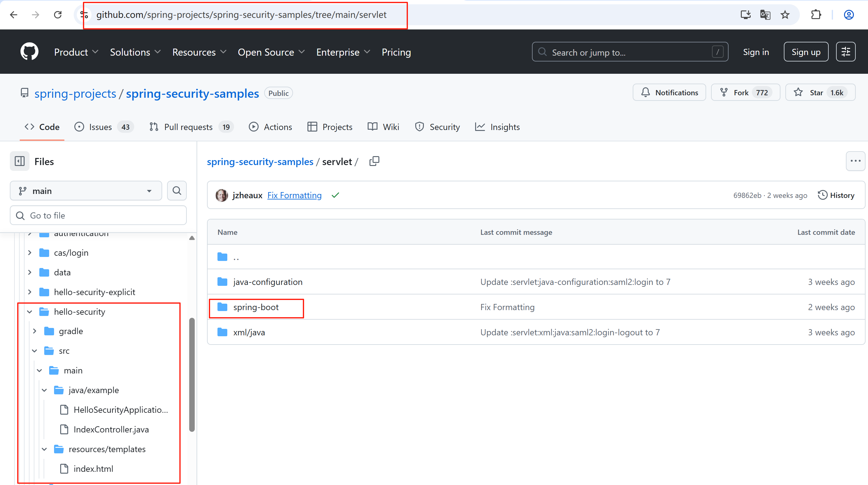View green commit check status icon
The height and width of the screenshot is (485, 868).
335,195
